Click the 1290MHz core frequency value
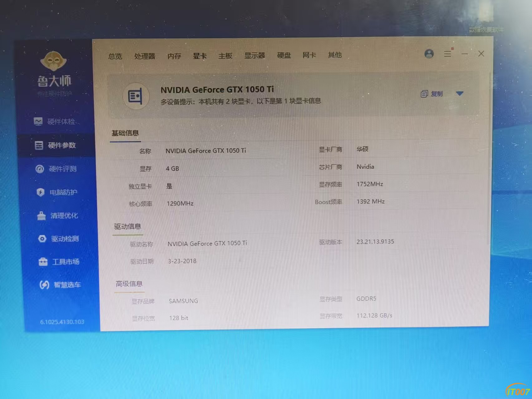This screenshot has height=399, width=532. click(180, 203)
